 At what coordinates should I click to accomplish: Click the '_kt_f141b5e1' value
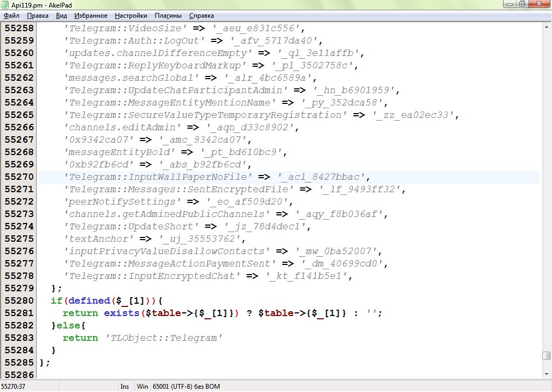[x=306, y=276]
